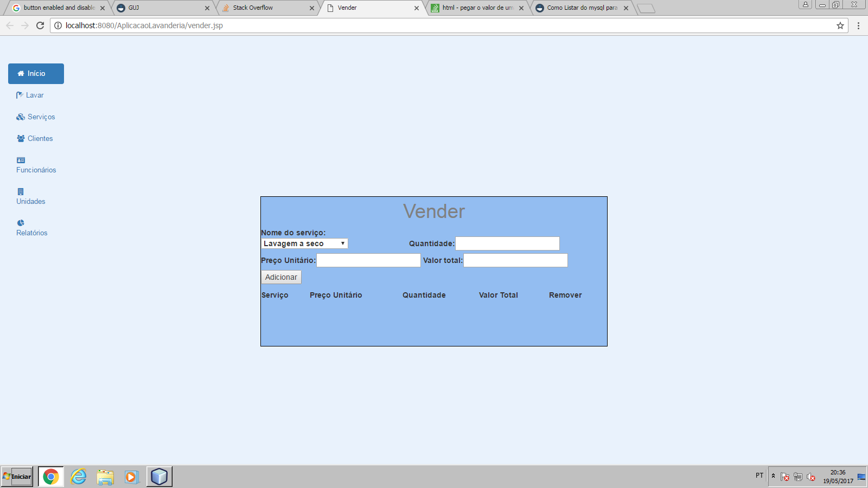Switch to the button enabled and disable tab
The image size is (868, 488).
tap(59, 8)
